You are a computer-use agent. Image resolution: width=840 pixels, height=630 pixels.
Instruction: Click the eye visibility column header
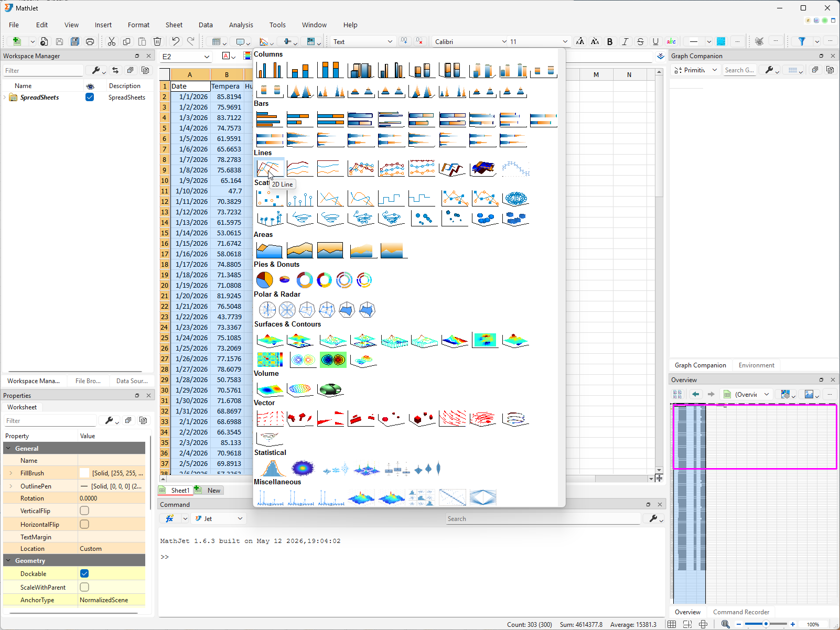pyautogui.click(x=90, y=86)
